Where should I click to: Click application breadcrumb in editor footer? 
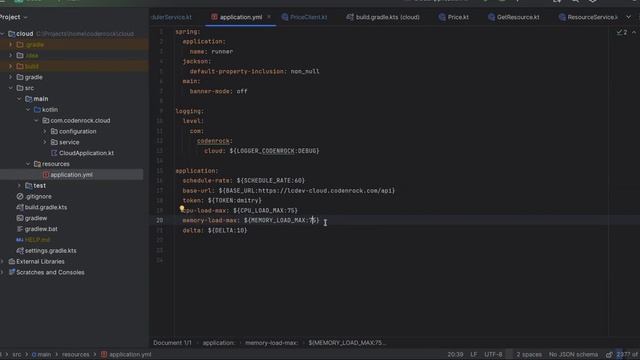click(x=218, y=343)
